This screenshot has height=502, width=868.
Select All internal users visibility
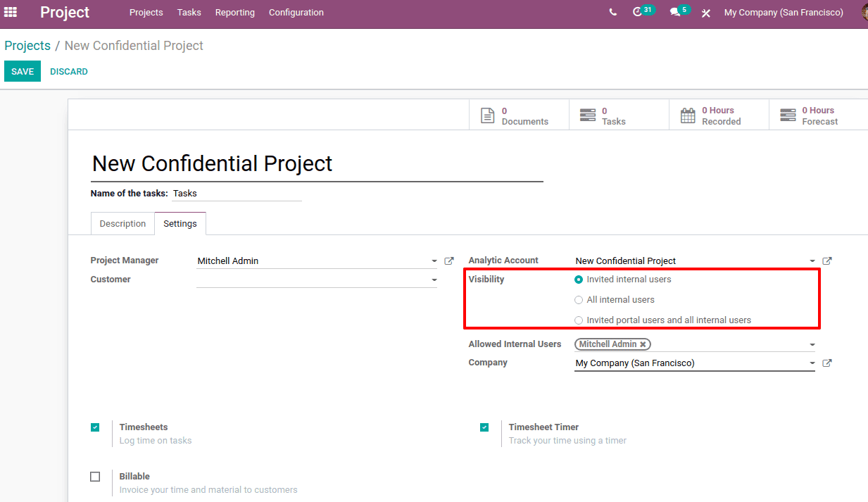point(579,300)
